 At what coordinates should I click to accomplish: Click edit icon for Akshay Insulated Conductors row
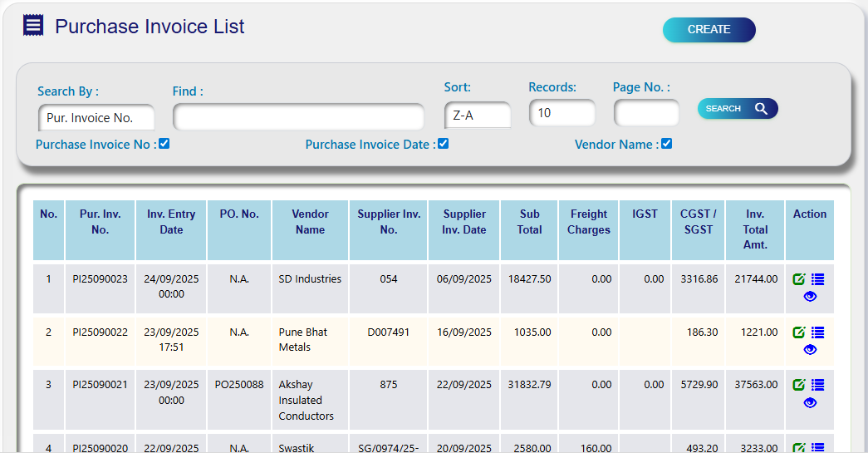click(x=799, y=385)
